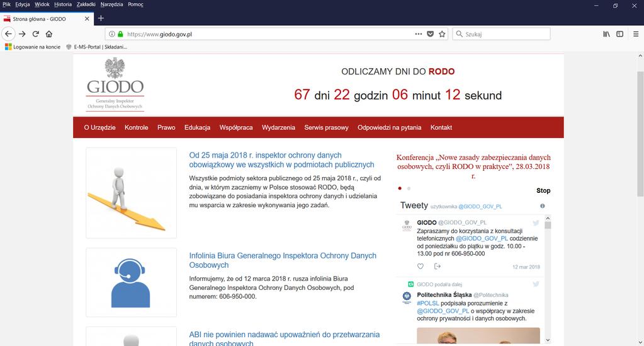Stop the conference slider rotation
The width and height of the screenshot is (644, 346).
click(x=543, y=190)
